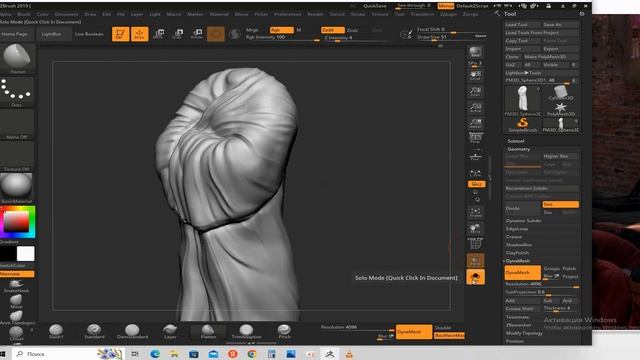
Task: Select the SnakeHook brush
Action: (16, 286)
